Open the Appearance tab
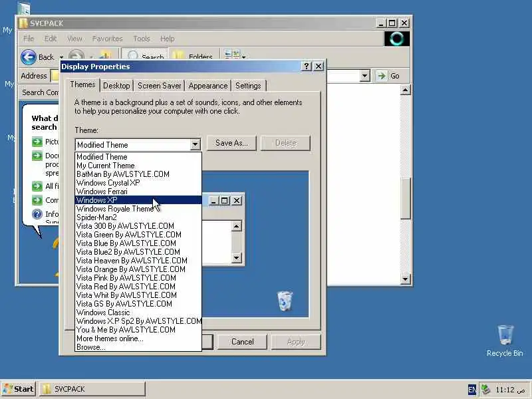Screen dimensions: 532x399 [208, 86]
